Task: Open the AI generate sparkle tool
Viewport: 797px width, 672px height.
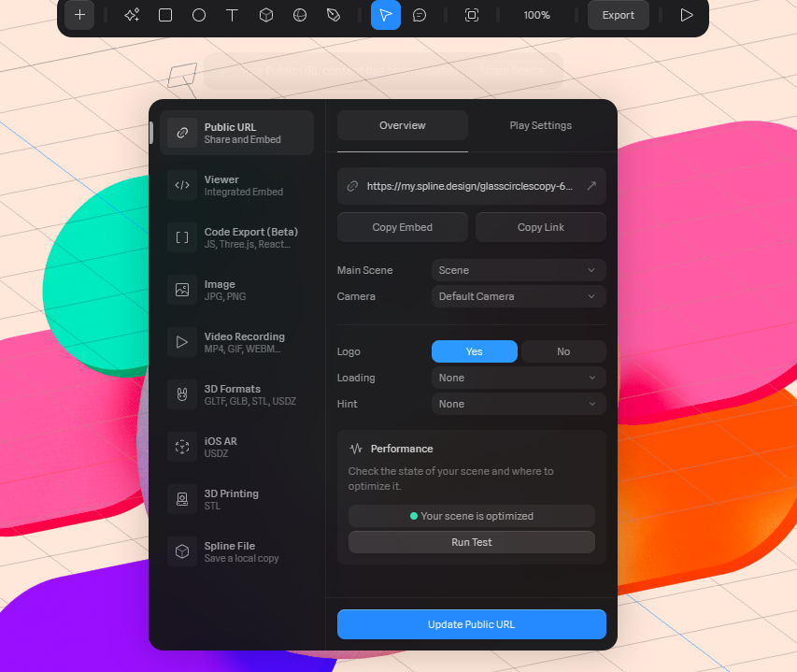Action: pos(132,15)
